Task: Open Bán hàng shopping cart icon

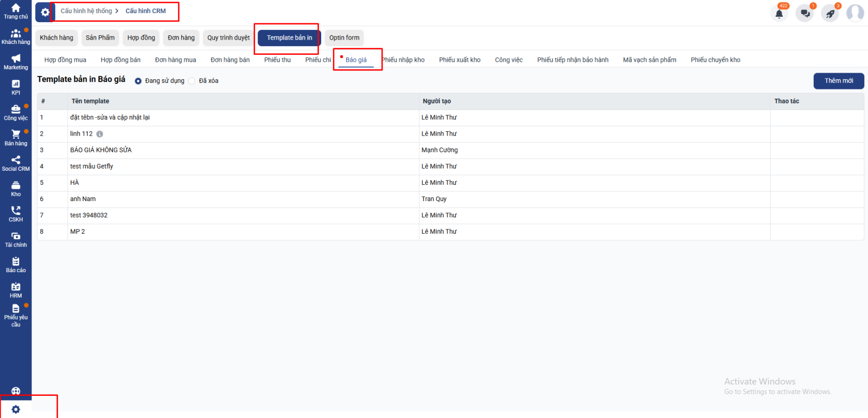Action: pyautogui.click(x=16, y=134)
